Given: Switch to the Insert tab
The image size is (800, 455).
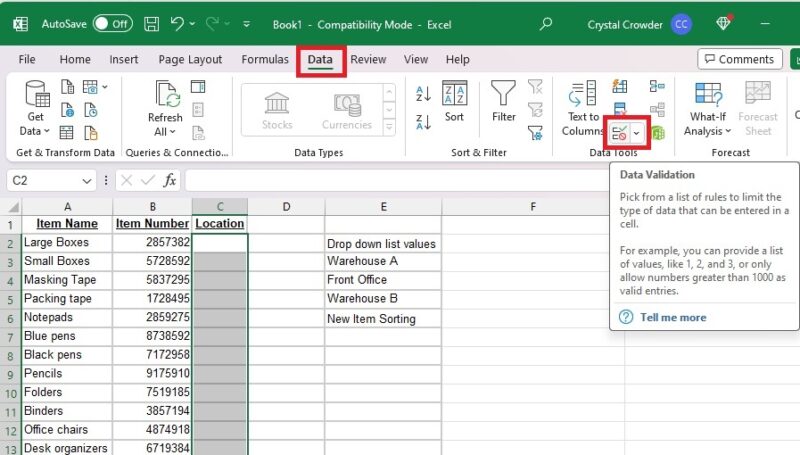Looking at the screenshot, I should [x=123, y=59].
